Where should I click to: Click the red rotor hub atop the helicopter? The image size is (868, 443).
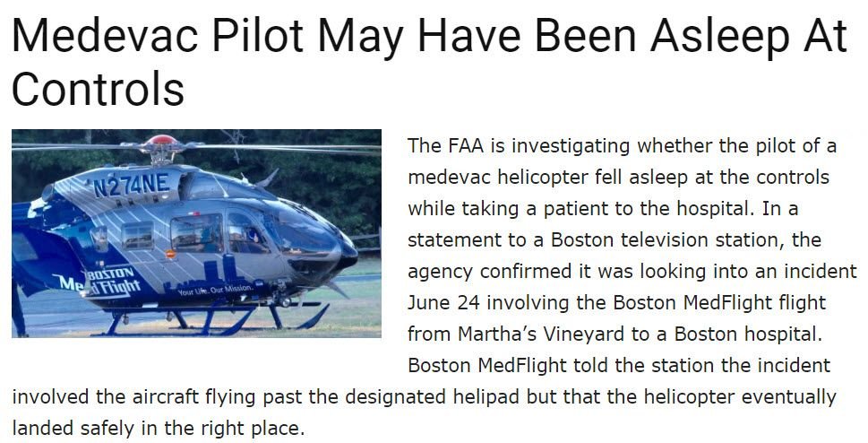coord(160,140)
